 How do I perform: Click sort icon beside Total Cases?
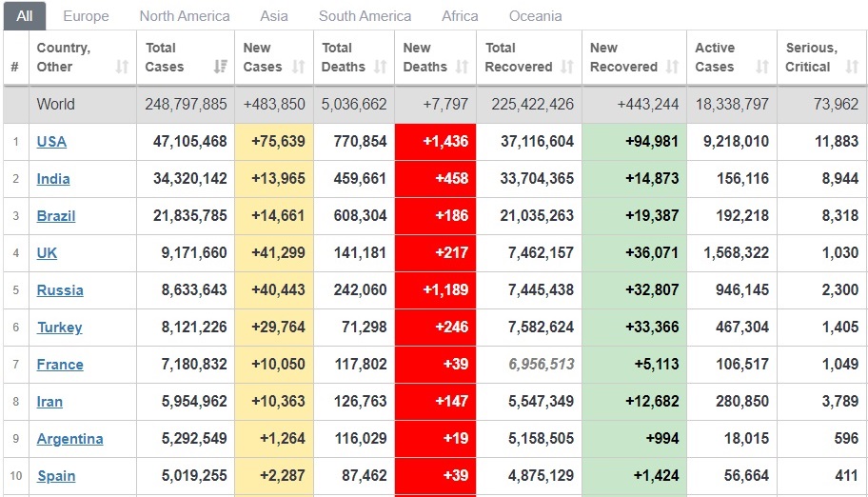click(221, 67)
